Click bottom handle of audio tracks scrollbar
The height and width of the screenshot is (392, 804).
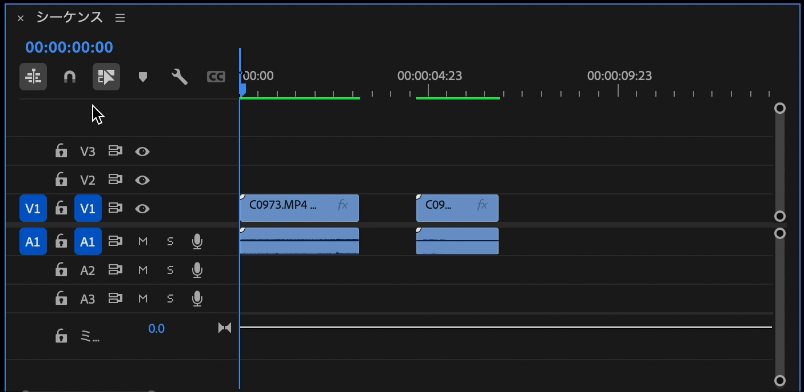click(x=780, y=380)
